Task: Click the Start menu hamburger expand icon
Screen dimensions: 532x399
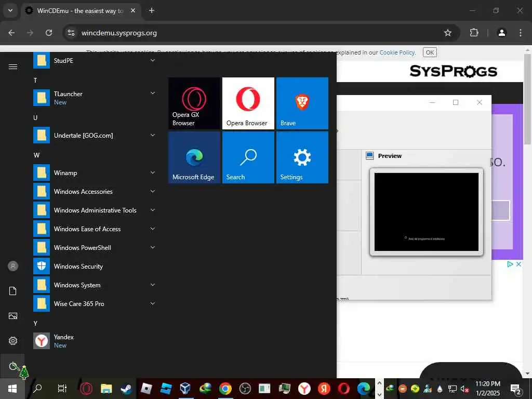Action: tap(13, 66)
